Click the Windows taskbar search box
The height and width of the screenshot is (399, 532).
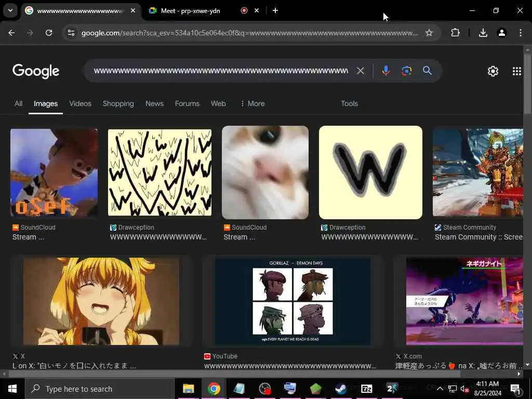[100, 389]
